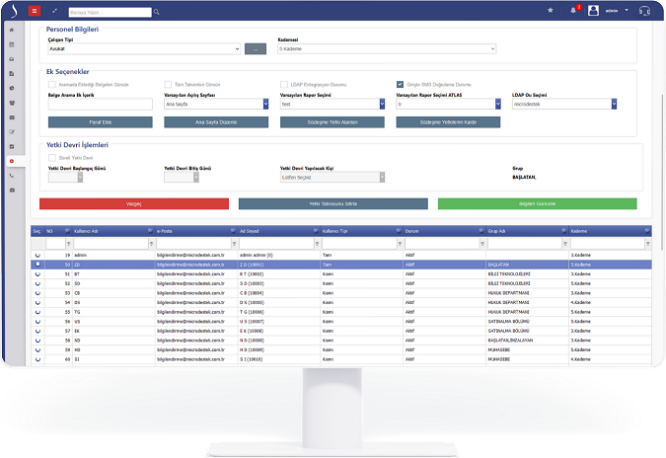Click the search magnifier icon in top bar
The height and width of the screenshot is (458, 666).
156,12
